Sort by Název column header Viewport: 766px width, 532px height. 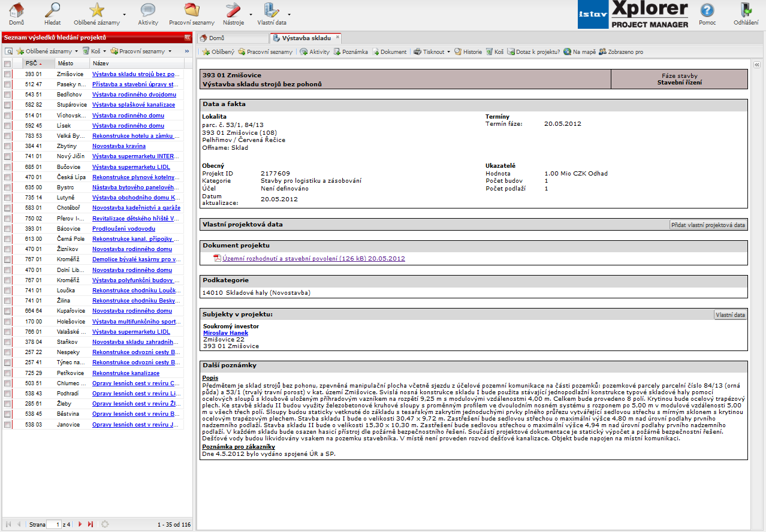click(x=137, y=64)
